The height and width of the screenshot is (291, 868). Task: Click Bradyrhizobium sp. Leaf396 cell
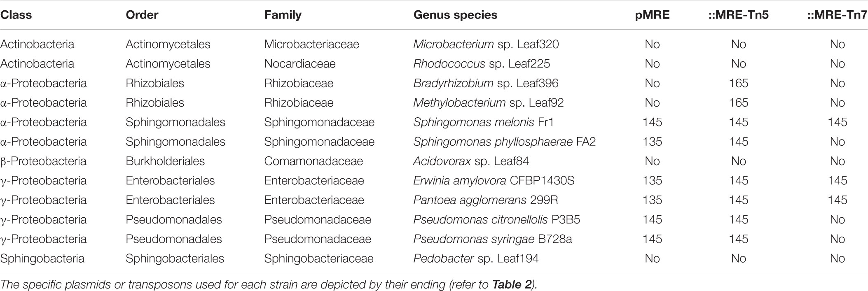(486, 83)
